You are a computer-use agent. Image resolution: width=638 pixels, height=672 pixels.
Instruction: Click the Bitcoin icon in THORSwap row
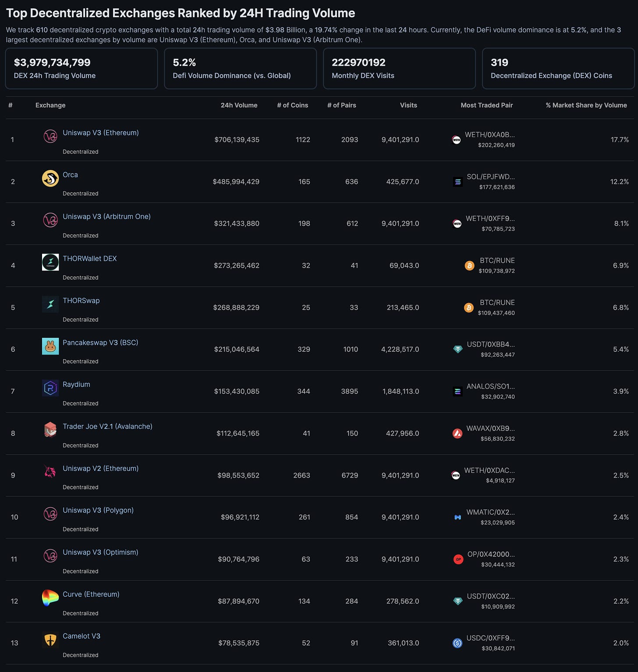pyautogui.click(x=469, y=308)
